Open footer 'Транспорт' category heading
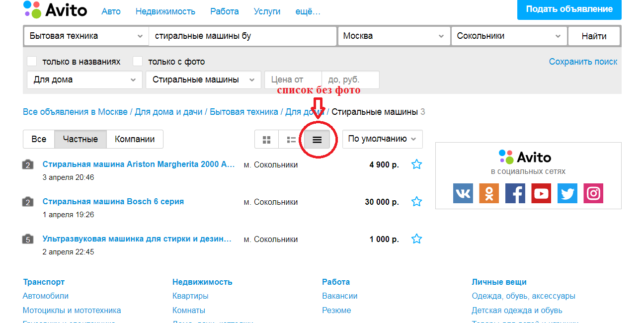The height and width of the screenshot is (323, 644). pyautogui.click(x=44, y=282)
